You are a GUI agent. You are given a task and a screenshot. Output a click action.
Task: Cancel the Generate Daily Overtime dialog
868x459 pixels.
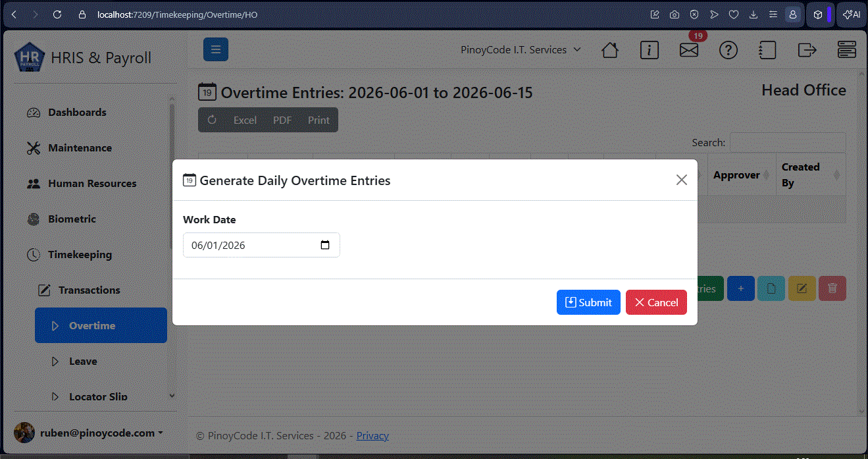point(656,302)
